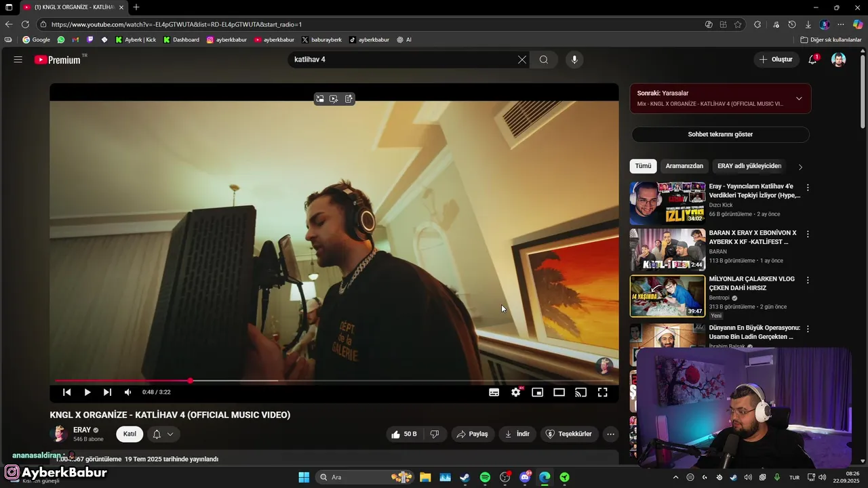Open Diğer sık kullanılanlar bookmarks folder
The height and width of the screenshot is (488, 868).
click(831, 40)
